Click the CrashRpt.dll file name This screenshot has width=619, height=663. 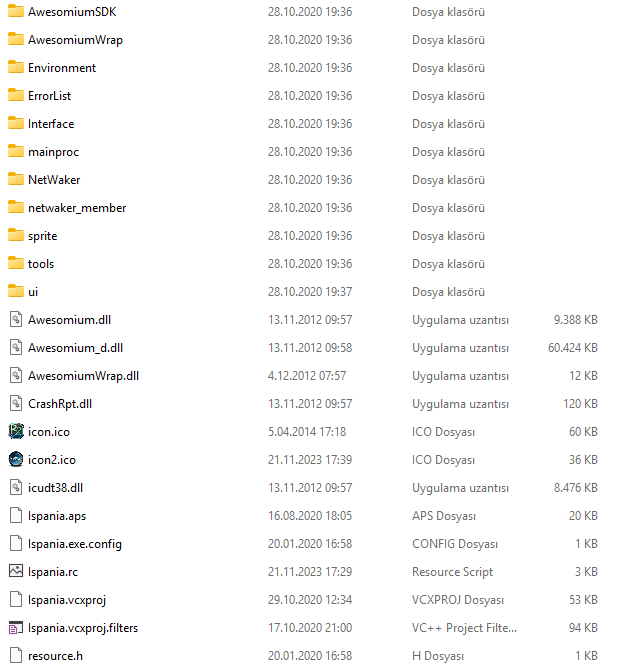coord(60,404)
